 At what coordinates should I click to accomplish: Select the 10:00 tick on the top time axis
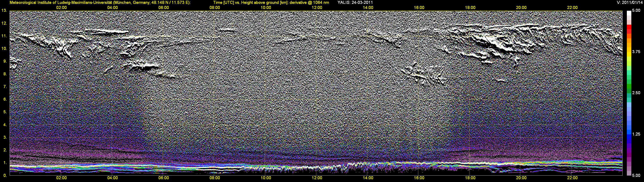266,8
